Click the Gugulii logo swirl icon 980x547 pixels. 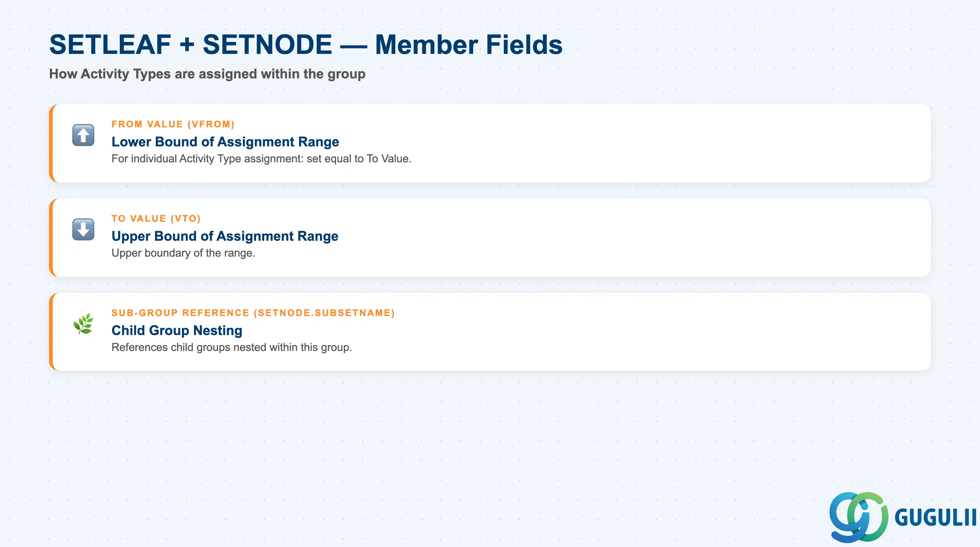pyautogui.click(x=859, y=517)
